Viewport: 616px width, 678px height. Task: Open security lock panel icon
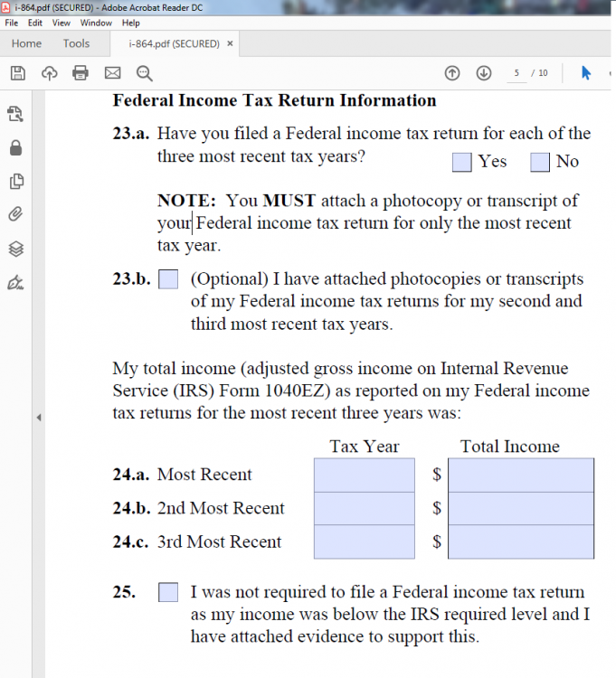pos(15,147)
